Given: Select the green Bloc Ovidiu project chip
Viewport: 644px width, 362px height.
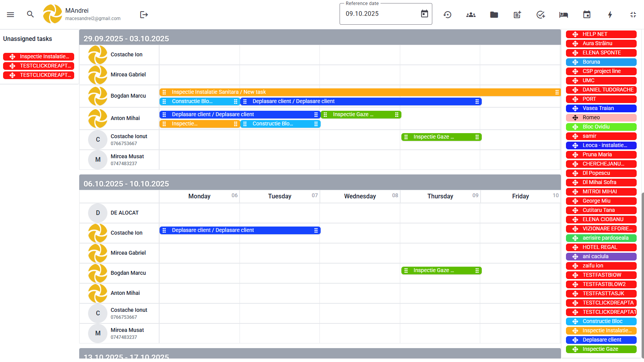Looking at the screenshot, I should click(x=601, y=127).
